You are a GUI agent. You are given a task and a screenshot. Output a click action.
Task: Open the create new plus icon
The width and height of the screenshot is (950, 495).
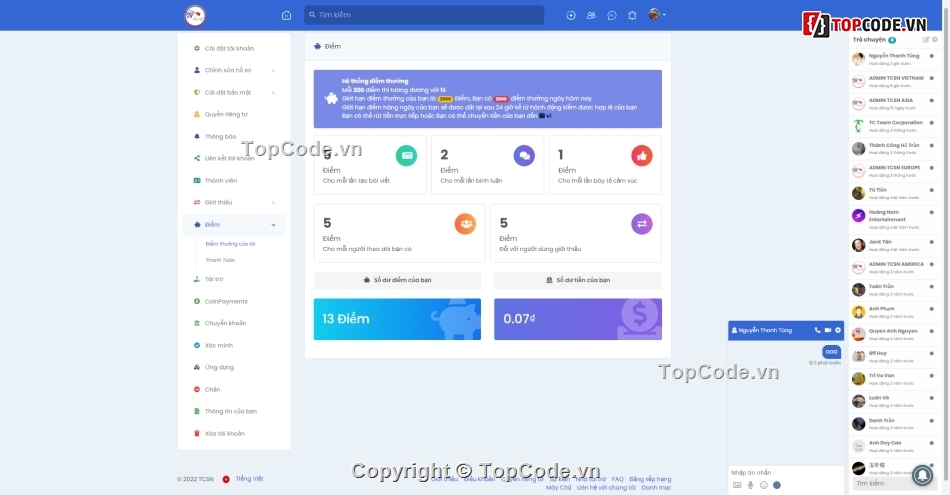click(x=571, y=15)
